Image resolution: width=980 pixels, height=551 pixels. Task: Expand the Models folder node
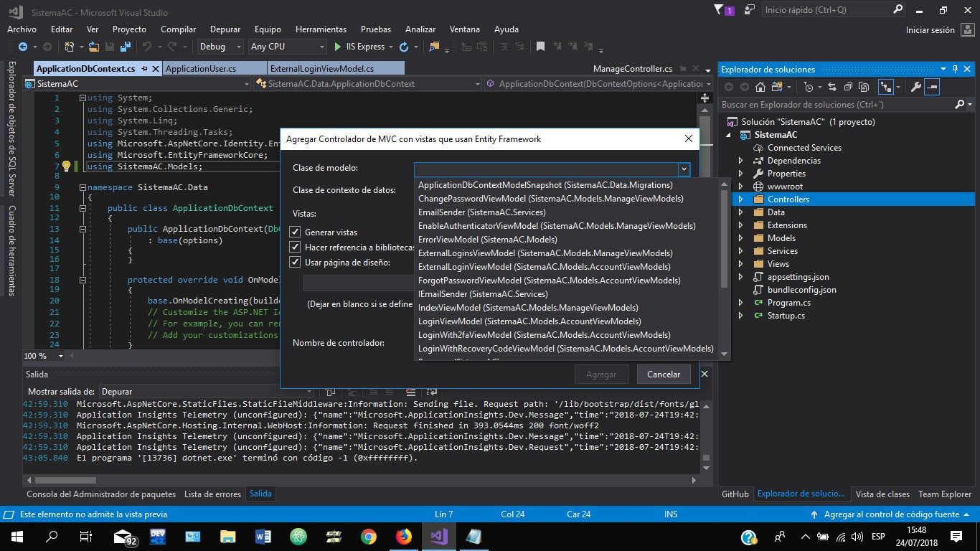(x=741, y=238)
